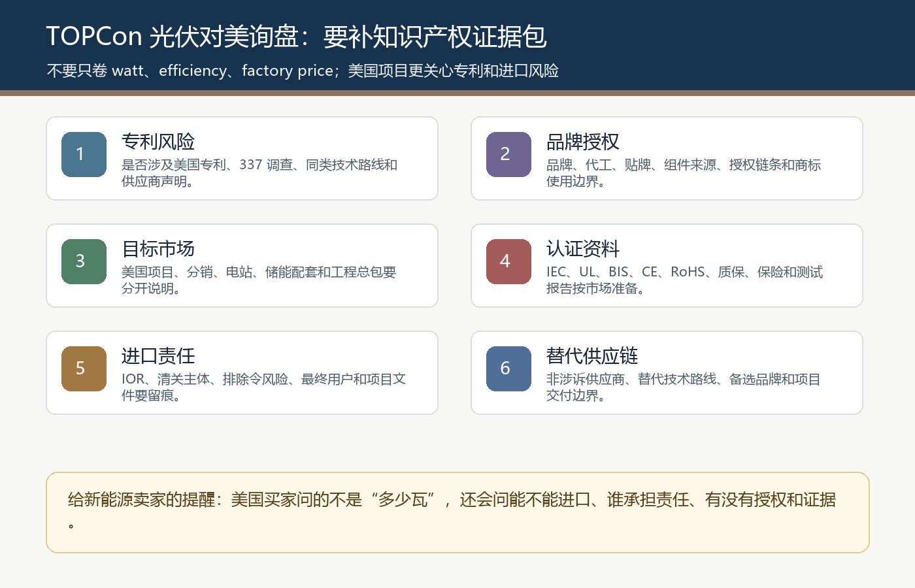Click the number 4 badge for 认证资料
915x588 pixels.
point(508,261)
